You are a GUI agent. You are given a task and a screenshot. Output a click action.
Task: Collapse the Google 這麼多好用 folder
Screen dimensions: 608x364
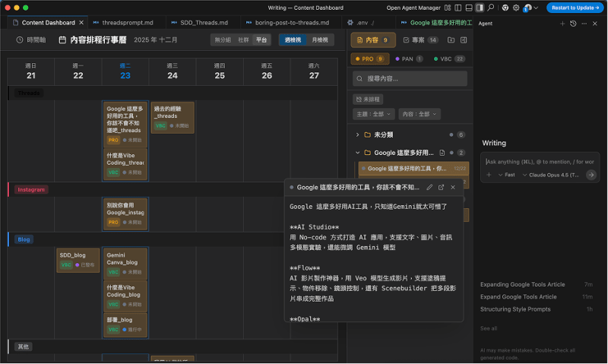(357, 153)
